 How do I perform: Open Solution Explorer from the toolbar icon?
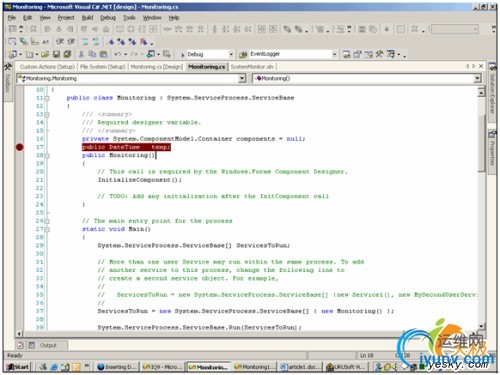pos(347,54)
